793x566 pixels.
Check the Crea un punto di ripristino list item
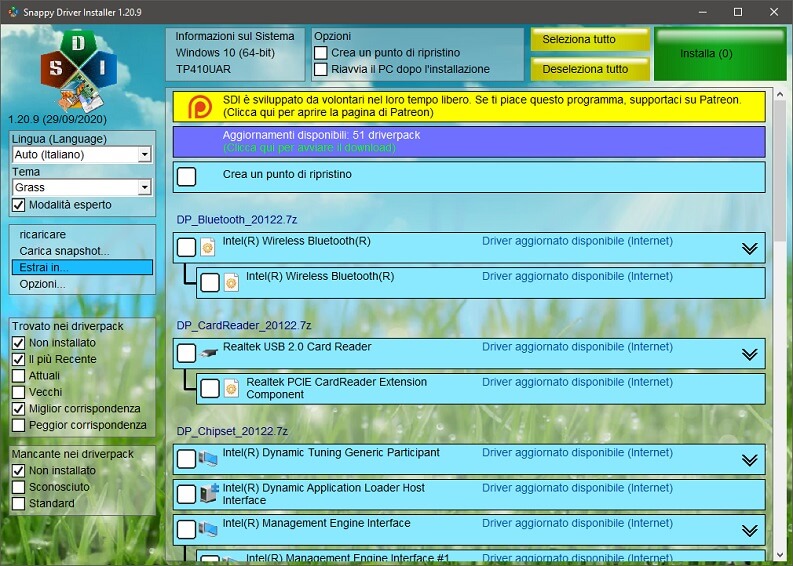tap(187, 177)
